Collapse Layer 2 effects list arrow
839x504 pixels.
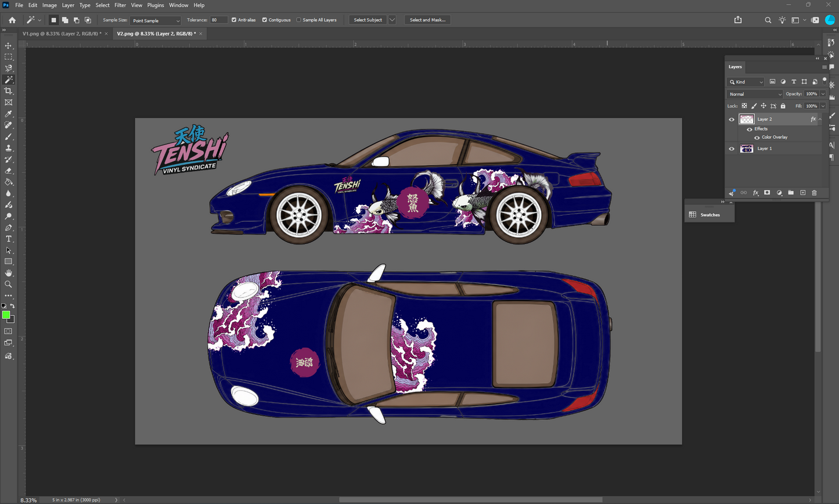[820, 119]
